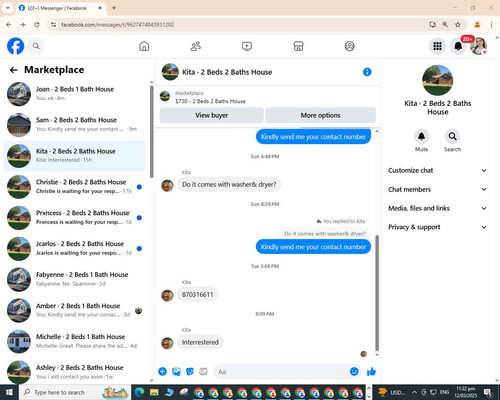Click the Windows taskbar search box
Viewport: 500px width, 400px height.
pyautogui.click(x=75, y=392)
